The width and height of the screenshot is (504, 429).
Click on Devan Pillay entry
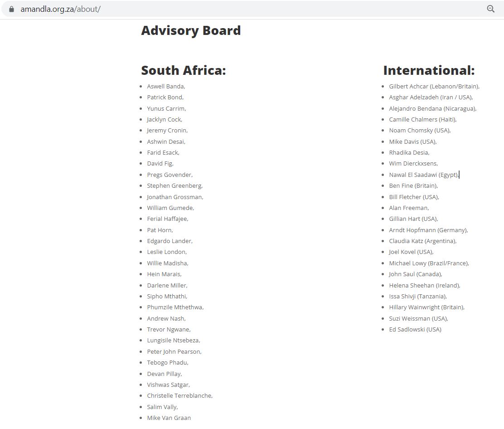pos(164,374)
